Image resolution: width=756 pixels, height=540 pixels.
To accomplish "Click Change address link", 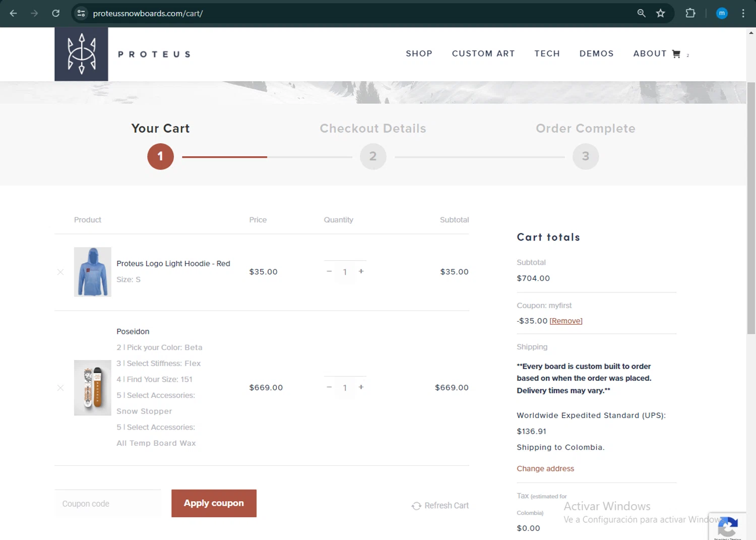I will point(545,468).
